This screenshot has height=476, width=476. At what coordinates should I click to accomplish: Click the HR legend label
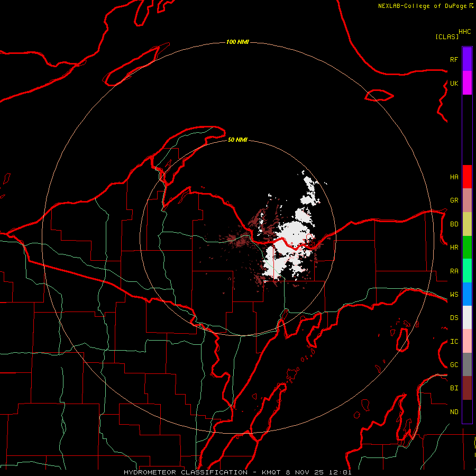point(454,248)
